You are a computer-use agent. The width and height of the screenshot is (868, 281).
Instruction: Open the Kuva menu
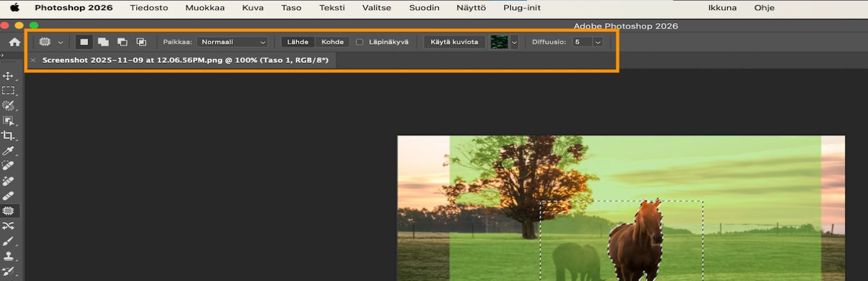pos(253,8)
